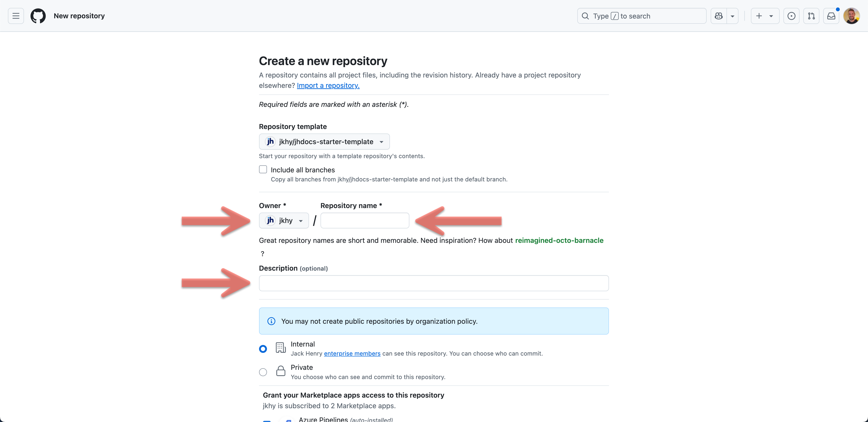Click into the Description field
Viewport: 868px width, 422px height.
(x=434, y=283)
